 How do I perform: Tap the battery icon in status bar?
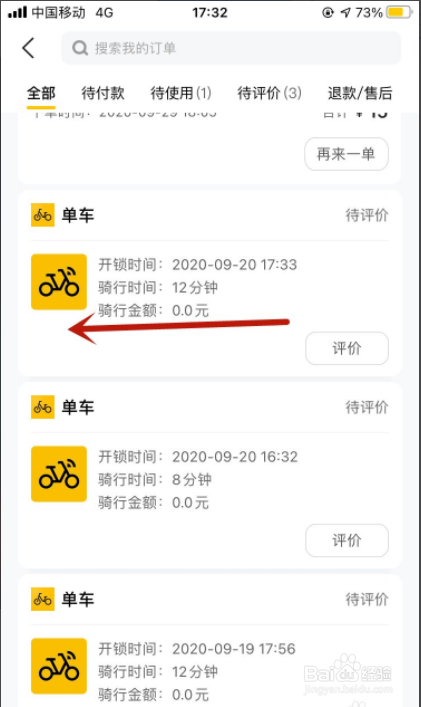pos(400,12)
